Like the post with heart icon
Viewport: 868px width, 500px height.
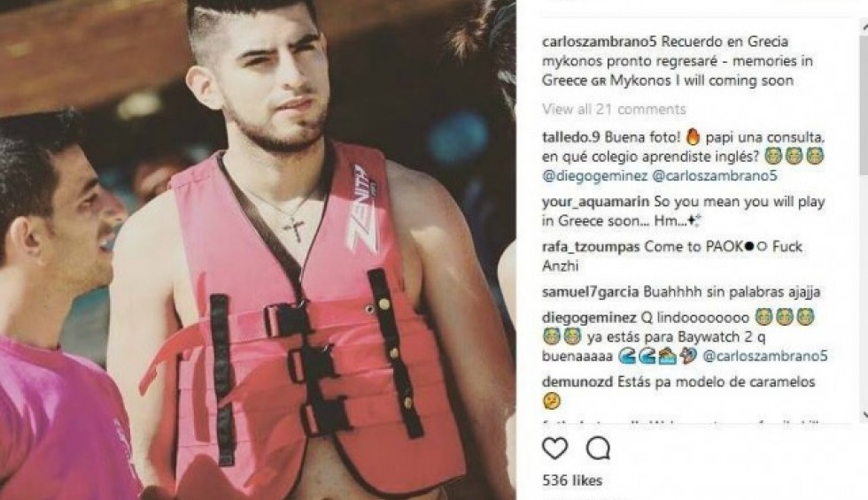554,448
